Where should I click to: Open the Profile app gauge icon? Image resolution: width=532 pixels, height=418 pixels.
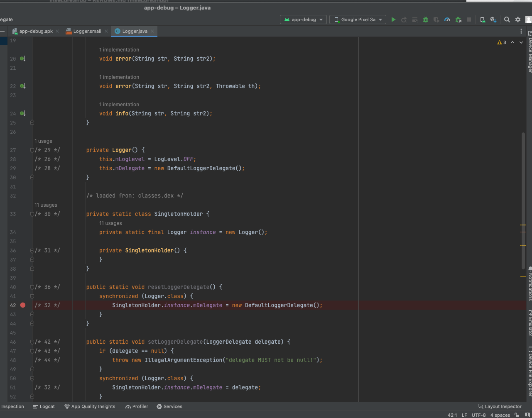pos(447,20)
